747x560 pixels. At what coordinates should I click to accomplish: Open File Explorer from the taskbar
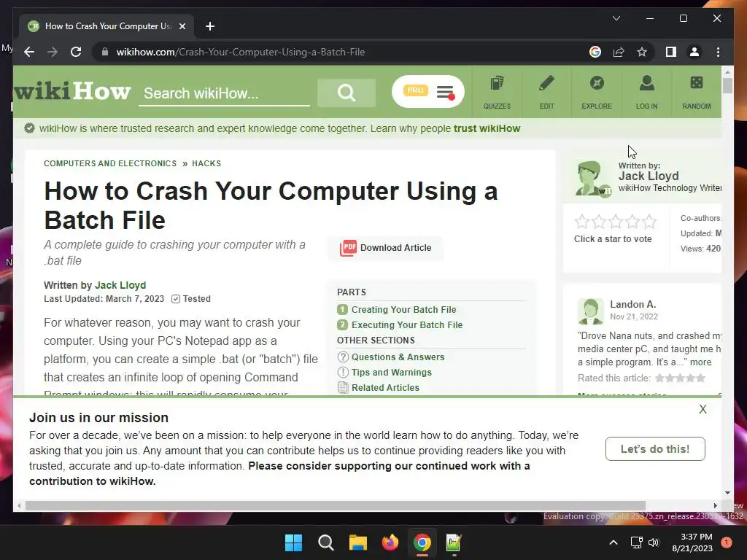pos(357,542)
